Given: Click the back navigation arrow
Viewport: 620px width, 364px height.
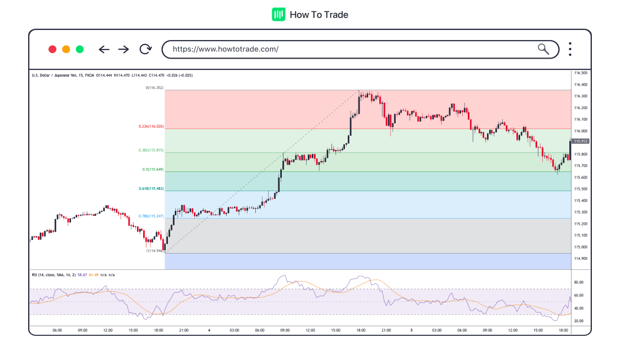Looking at the screenshot, I should click(104, 50).
